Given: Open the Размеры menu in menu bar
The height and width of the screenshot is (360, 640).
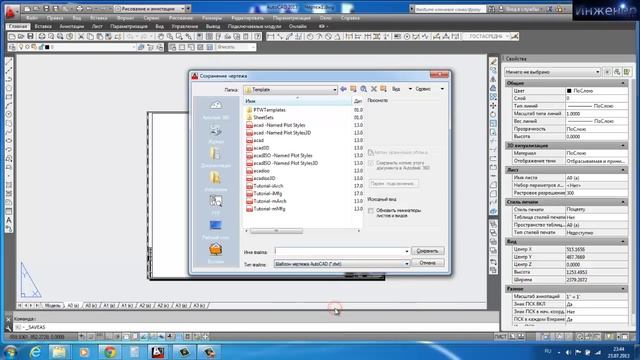Looking at the screenshot, I should click(212, 18).
